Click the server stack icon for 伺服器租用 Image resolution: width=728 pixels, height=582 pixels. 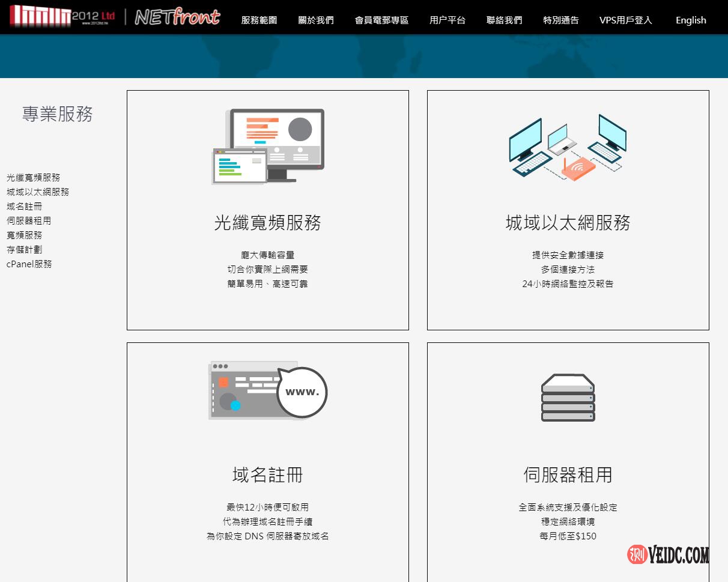click(x=567, y=396)
